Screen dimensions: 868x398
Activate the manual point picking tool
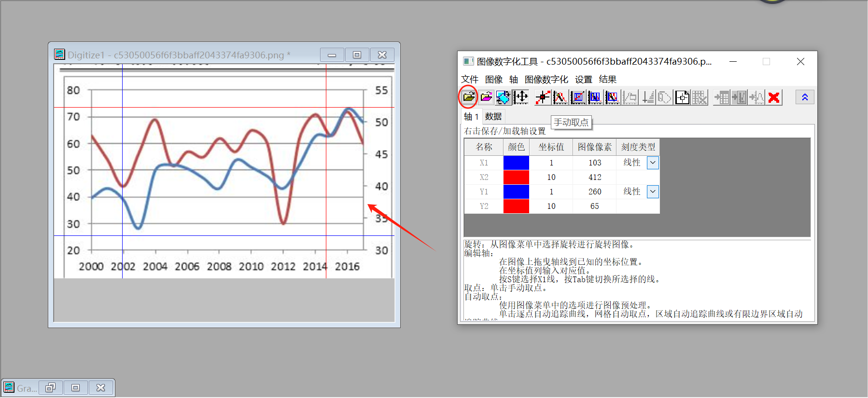[x=542, y=97]
